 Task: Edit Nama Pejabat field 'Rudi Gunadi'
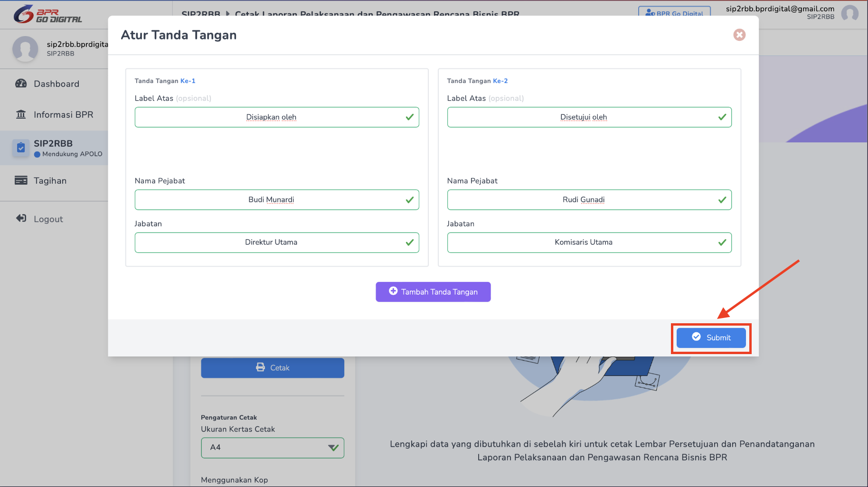point(589,200)
